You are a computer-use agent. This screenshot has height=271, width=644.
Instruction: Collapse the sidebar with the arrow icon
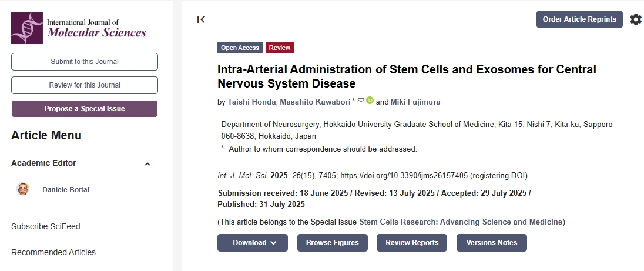click(x=201, y=19)
